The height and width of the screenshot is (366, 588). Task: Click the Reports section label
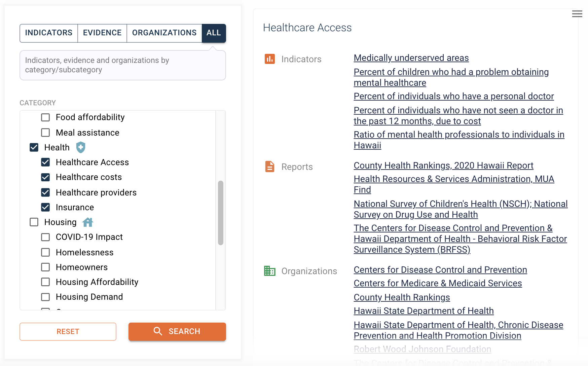[297, 167]
